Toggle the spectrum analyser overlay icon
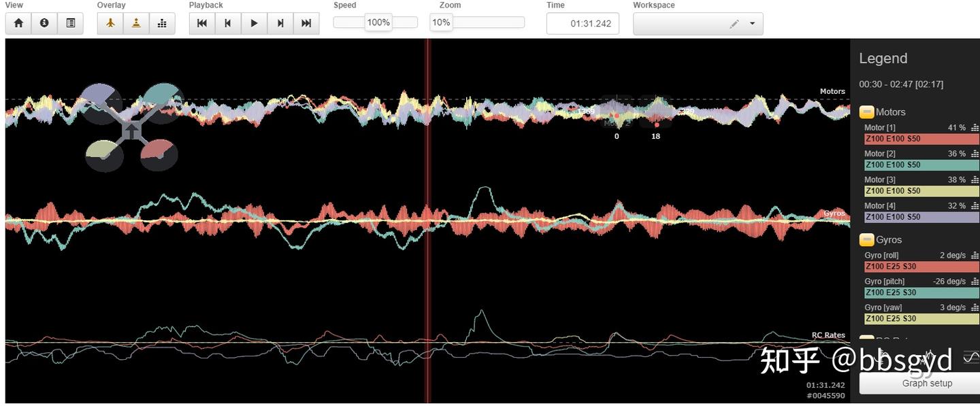The image size is (980, 406). 162,23
